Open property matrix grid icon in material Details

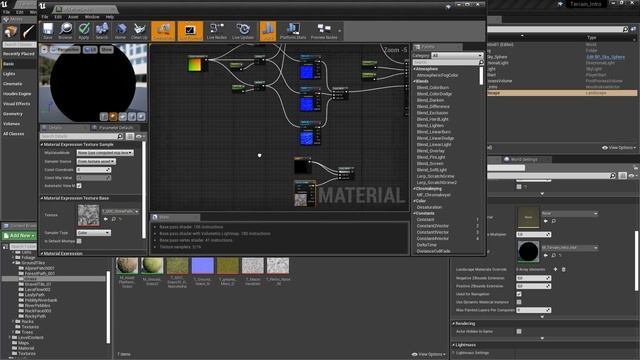coord(130,136)
